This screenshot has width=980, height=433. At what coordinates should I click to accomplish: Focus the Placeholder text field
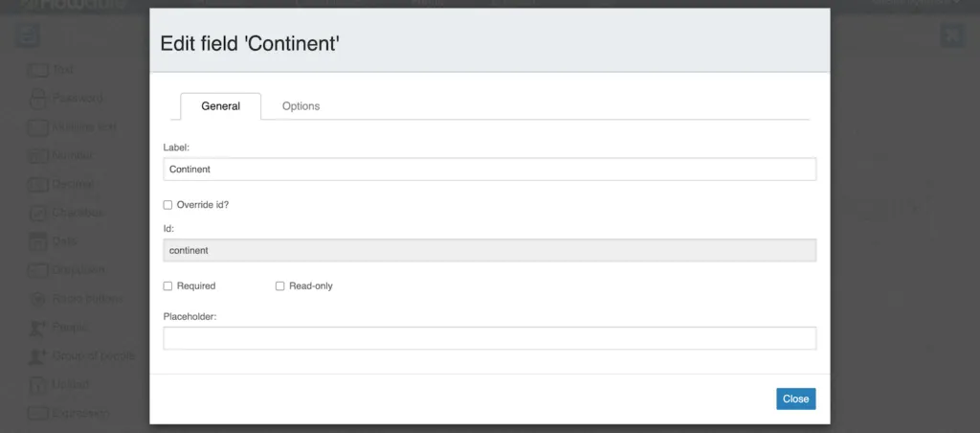point(489,338)
